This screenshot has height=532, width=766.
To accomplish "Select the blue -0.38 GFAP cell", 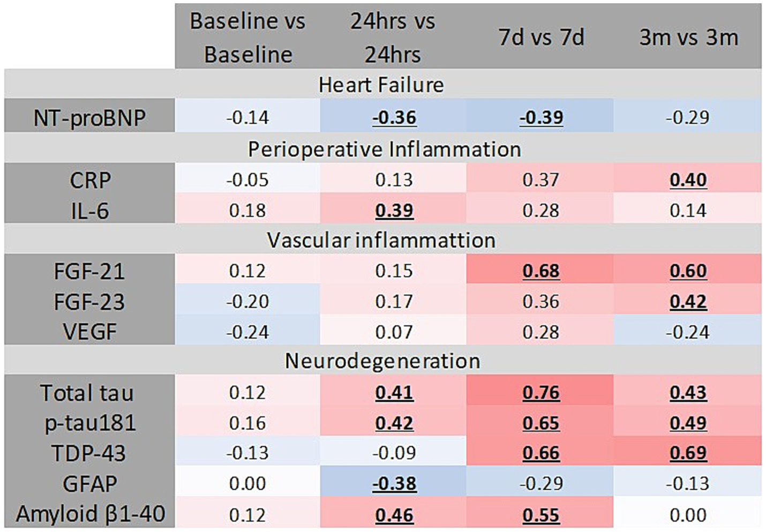I will pyautogui.click(x=394, y=484).
